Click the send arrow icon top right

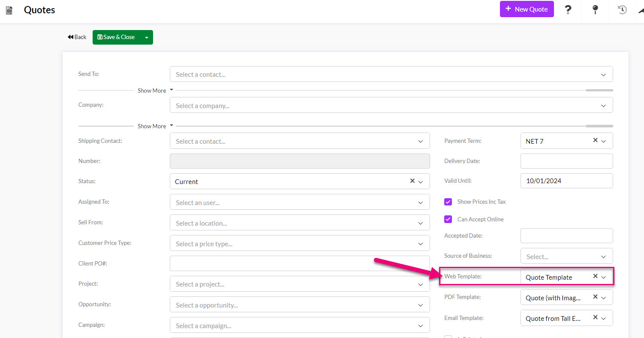(640, 9)
